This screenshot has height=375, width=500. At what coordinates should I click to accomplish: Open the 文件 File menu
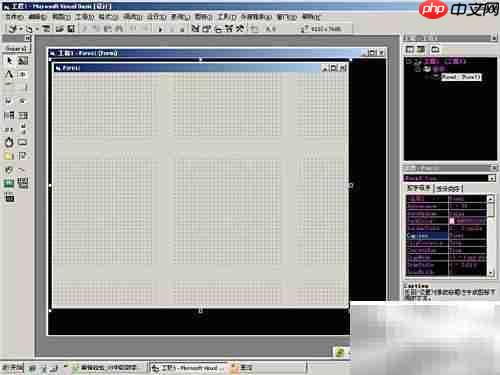[14, 16]
